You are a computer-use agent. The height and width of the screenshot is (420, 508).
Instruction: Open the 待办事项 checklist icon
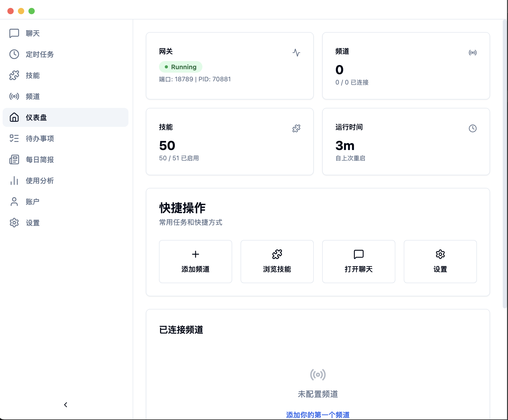[x=14, y=138]
